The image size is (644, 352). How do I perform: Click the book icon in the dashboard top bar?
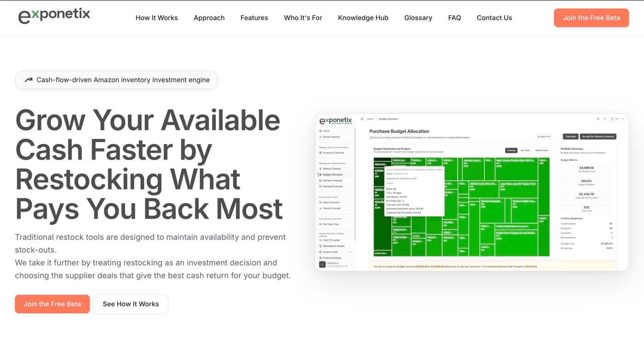[598, 119]
